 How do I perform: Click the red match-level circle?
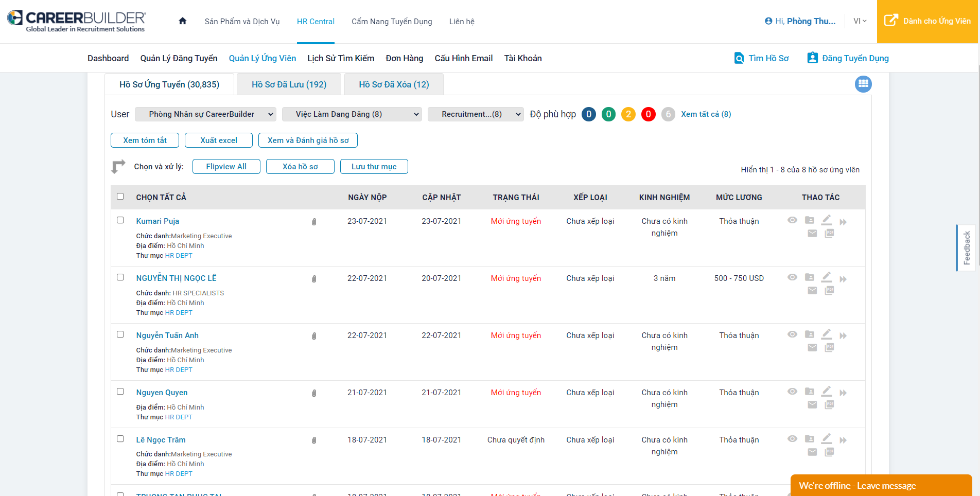(649, 114)
